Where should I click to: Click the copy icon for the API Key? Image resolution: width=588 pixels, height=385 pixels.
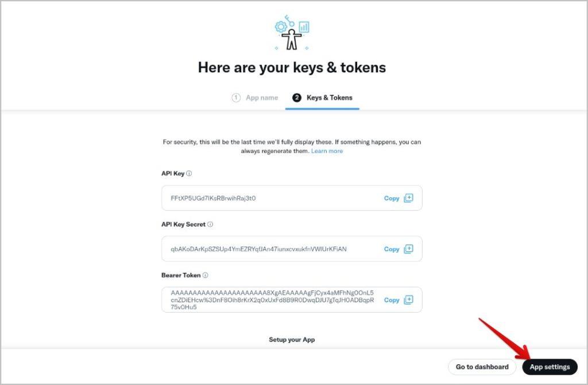[408, 198]
